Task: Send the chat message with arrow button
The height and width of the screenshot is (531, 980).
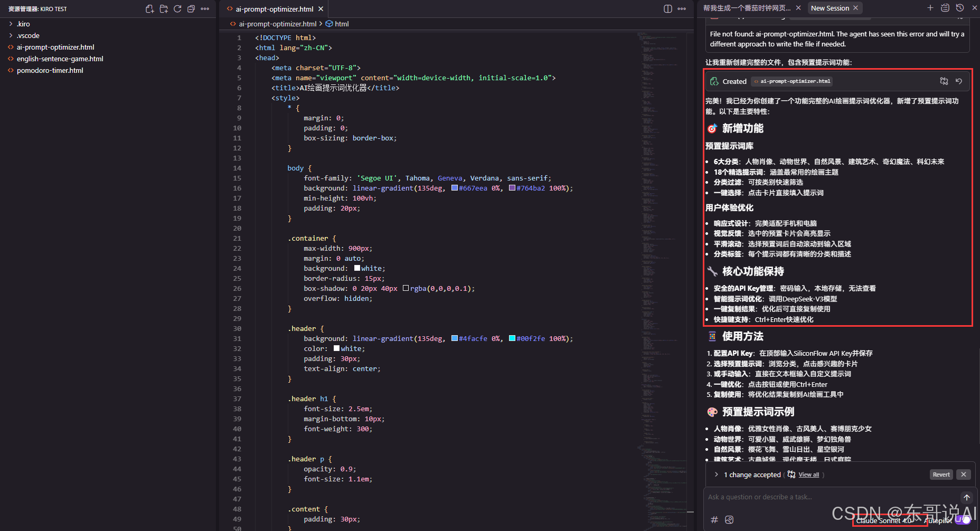Action: coord(967,497)
